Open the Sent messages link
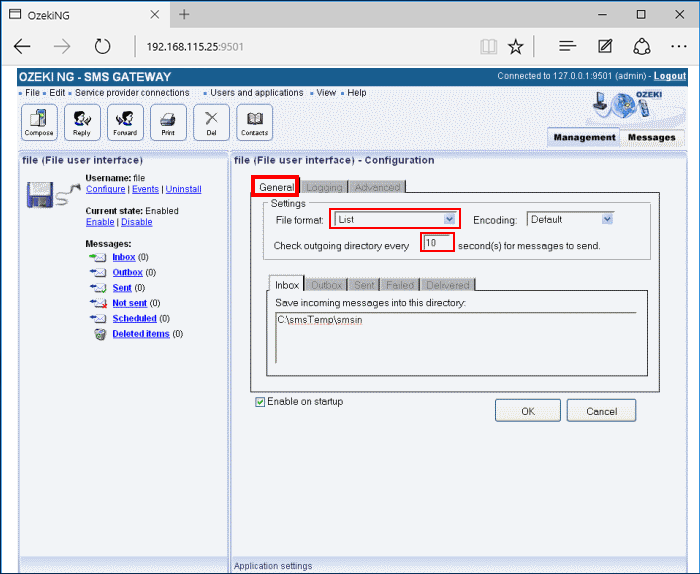This screenshot has height=574, width=700. (x=122, y=288)
